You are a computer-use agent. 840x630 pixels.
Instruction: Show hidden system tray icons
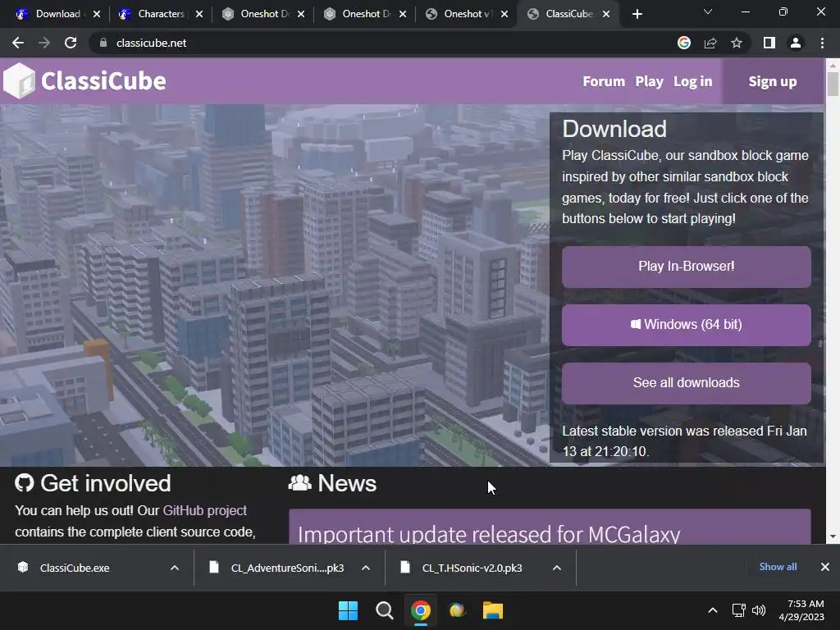[x=713, y=610]
